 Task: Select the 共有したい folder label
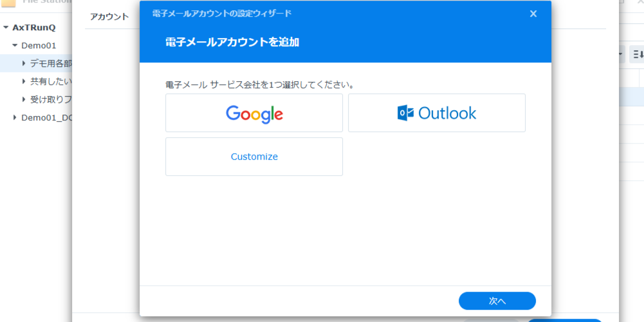51,81
